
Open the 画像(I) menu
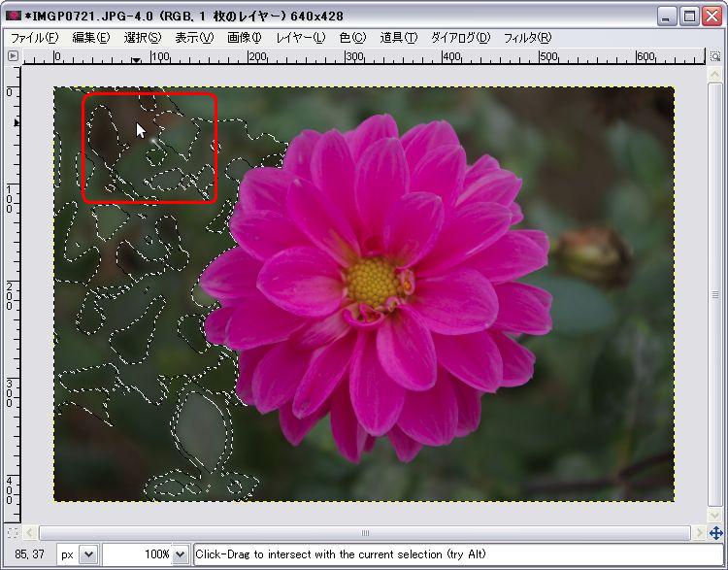(245, 38)
